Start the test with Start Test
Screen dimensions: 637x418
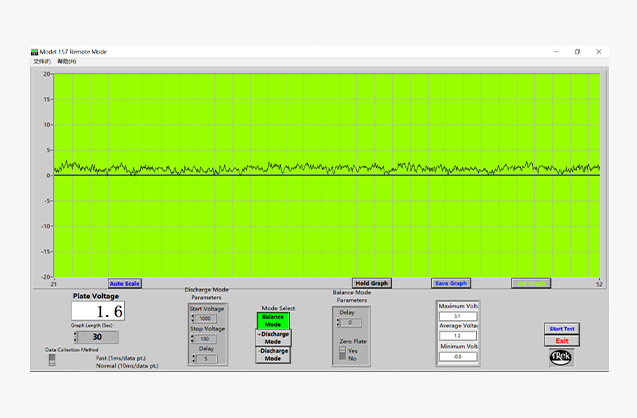point(562,328)
